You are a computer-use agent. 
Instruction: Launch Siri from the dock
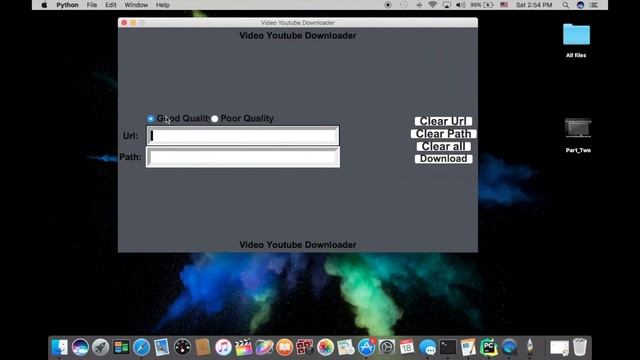(x=80, y=347)
